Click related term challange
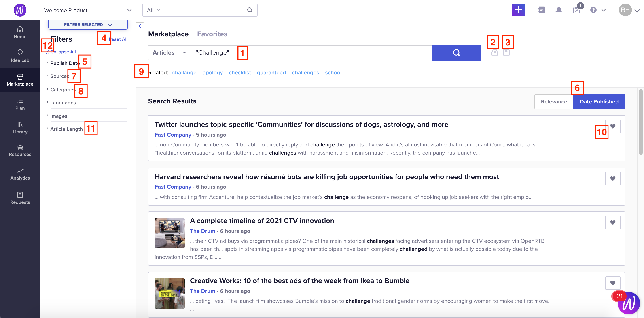 [184, 73]
